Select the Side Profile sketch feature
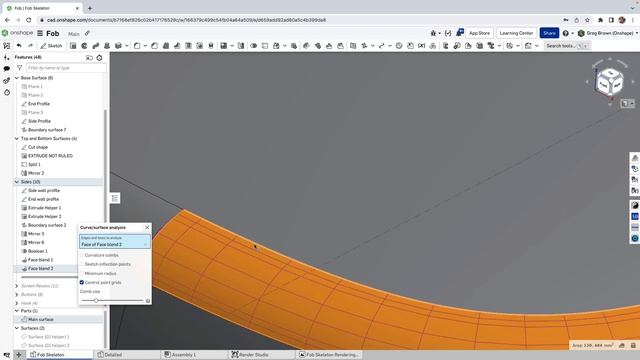640x360 pixels. coord(39,121)
